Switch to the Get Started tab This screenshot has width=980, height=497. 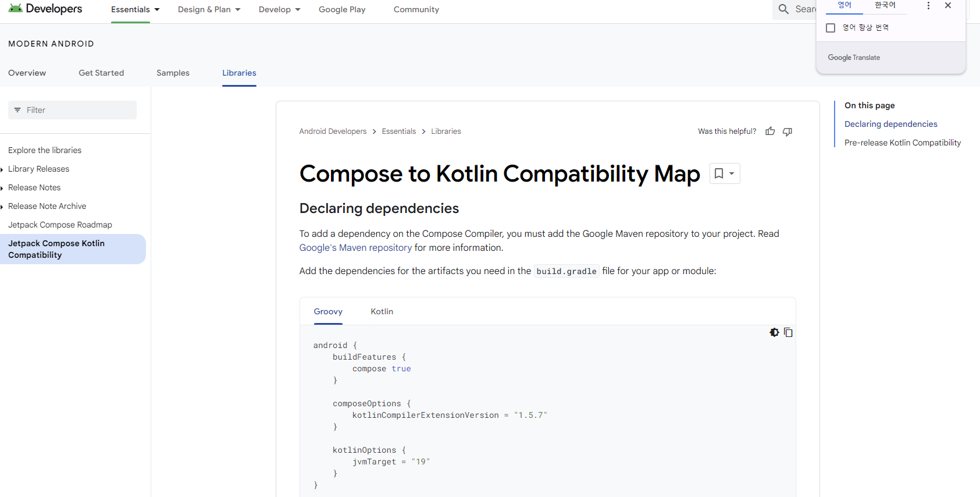click(x=101, y=73)
